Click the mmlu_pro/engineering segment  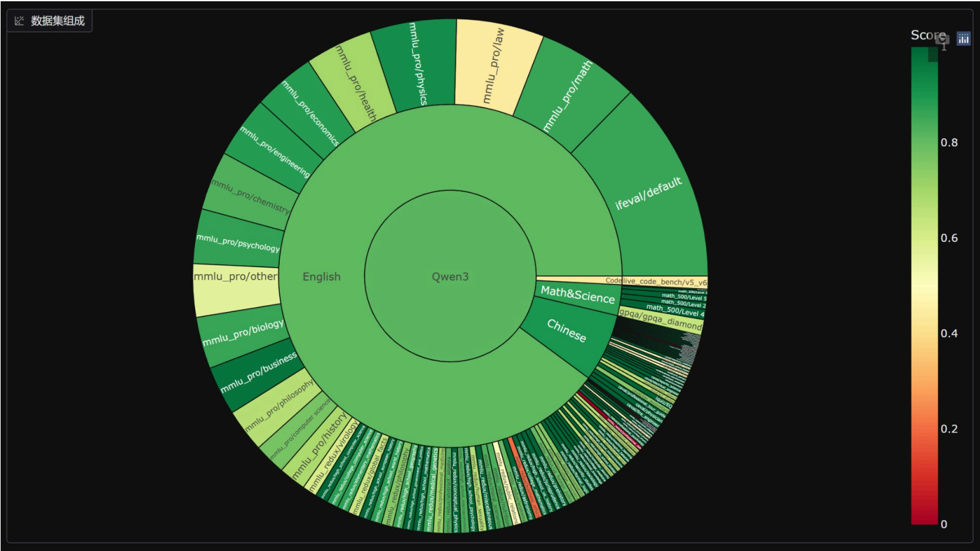[x=275, y=150]
